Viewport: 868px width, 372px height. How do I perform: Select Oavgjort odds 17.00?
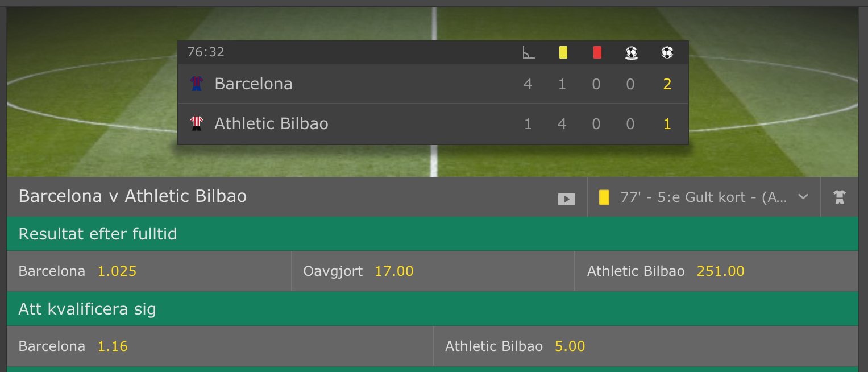click(433, 271)
